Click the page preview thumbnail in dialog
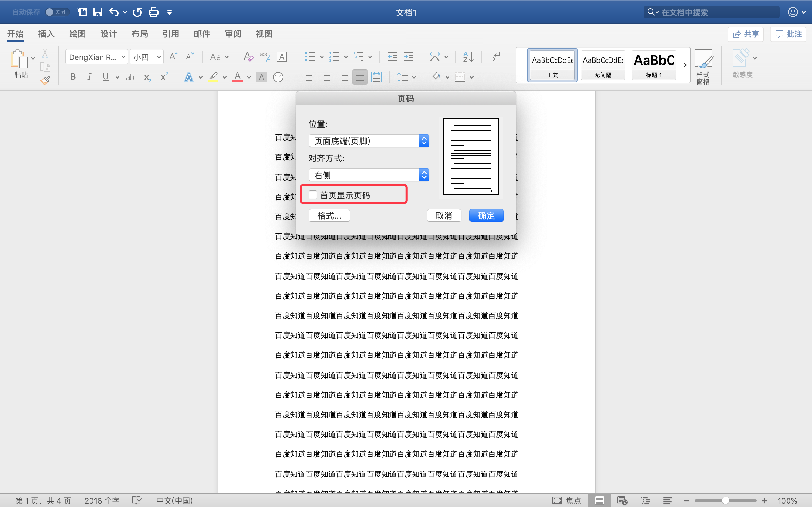812x507 pixels. pyautogui.click(x=471, y=157)
